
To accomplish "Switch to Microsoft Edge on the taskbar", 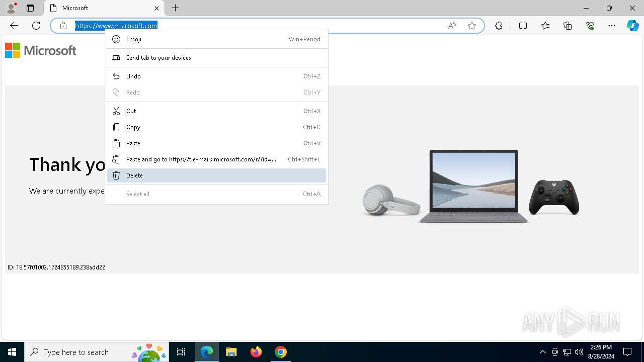I will click(x=207, y=352).
